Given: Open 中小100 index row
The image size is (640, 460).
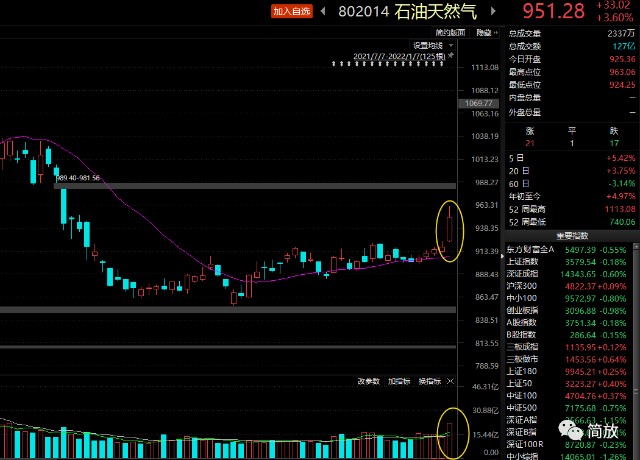Looking at the screenshot, I should pyautogui.click(x=568, y=298).
